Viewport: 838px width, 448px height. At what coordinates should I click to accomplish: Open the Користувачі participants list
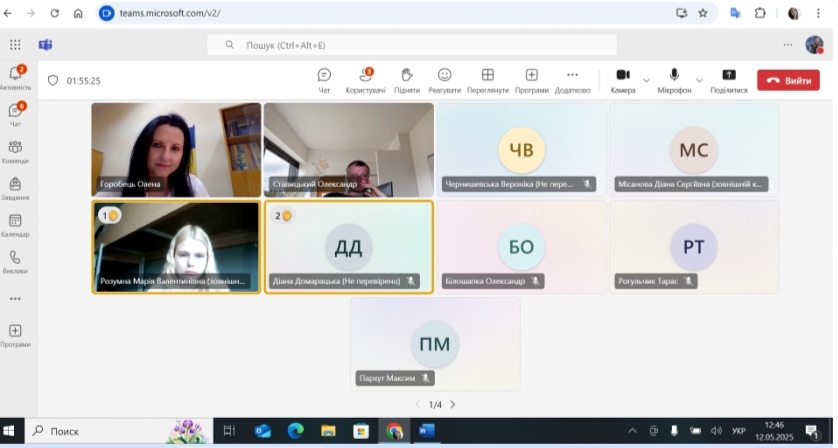[x=365, y=79]
